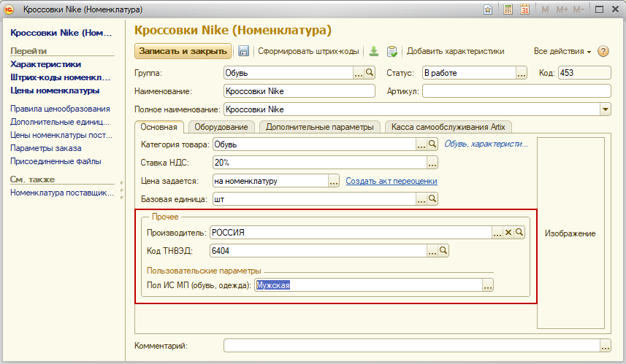The height and width of the screenshot is (364, 626).
Task: Expand the Полное наименование dropdown arrow
Action: click(x=606, y=109)
